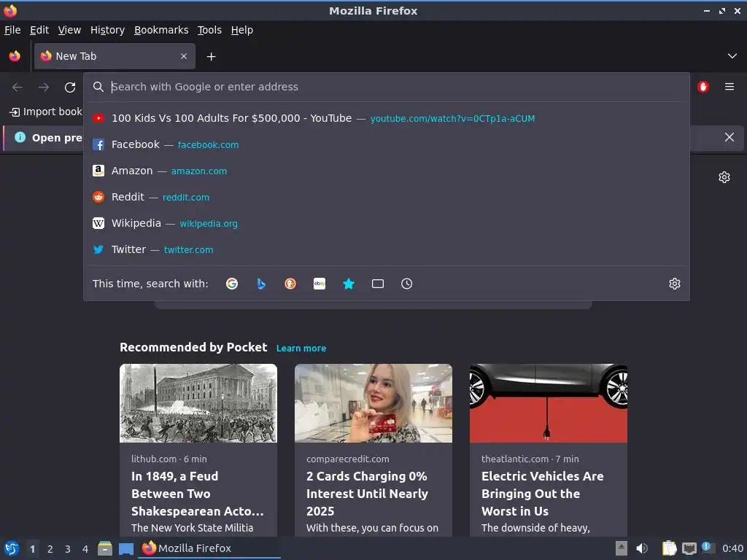The image size is (747, 560).
Task: Go forward one page
Action: [44, 87]
